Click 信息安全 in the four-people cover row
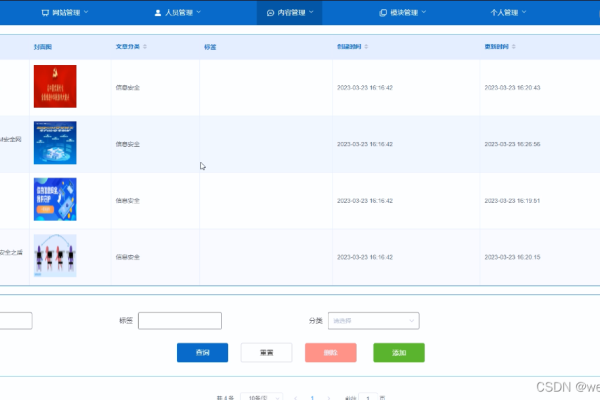 click(x=128, y=257)
